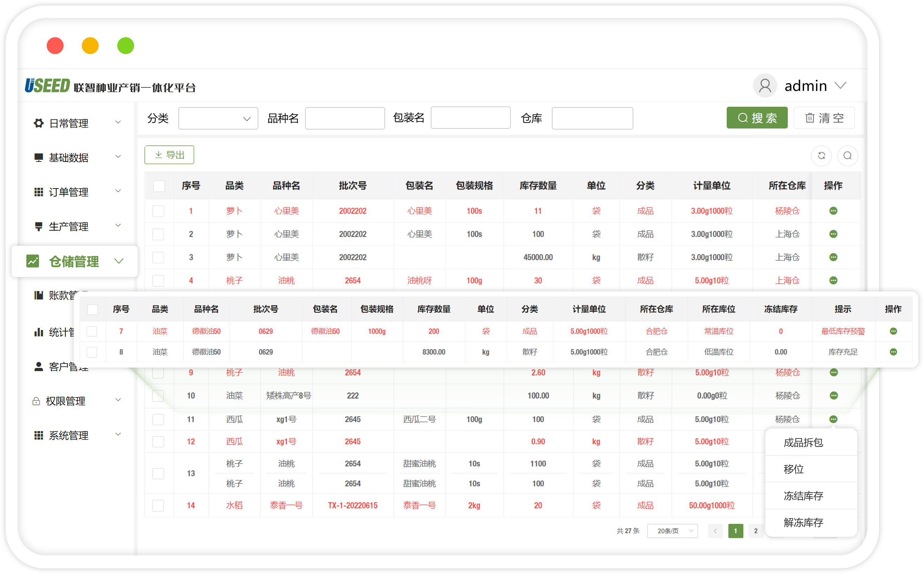
Task: Click the 统计管理 bar chart icon
Action: pyautogui.click(x=39, y=332)
